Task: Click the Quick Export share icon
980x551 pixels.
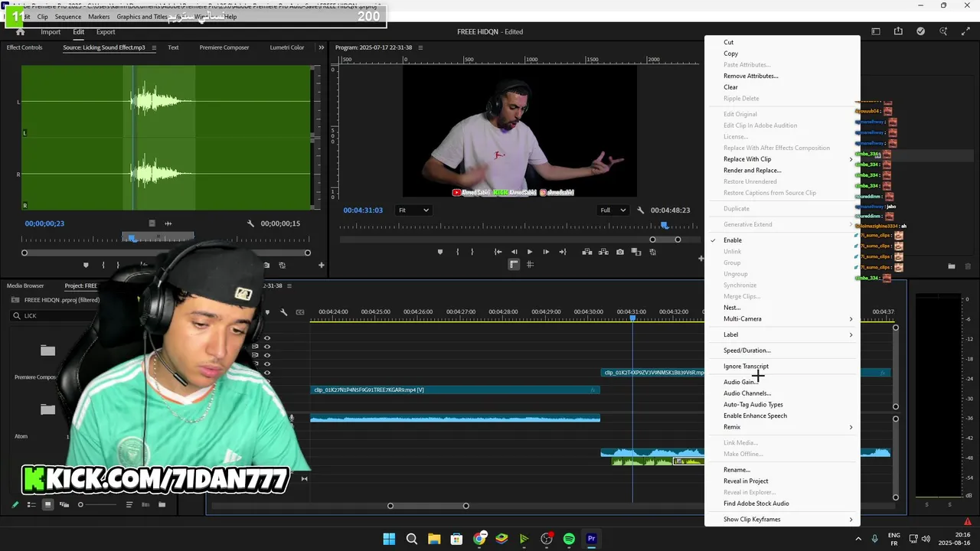Action: pos(898,31)
